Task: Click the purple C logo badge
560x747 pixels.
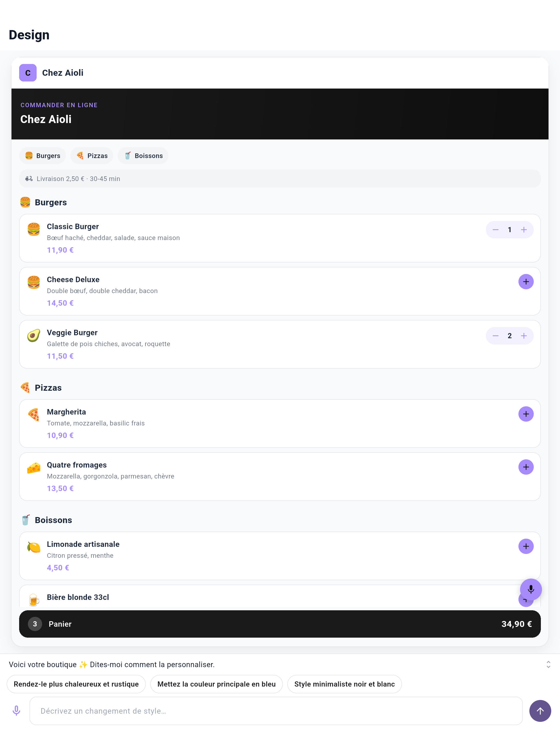Action: tap(28, 73)
